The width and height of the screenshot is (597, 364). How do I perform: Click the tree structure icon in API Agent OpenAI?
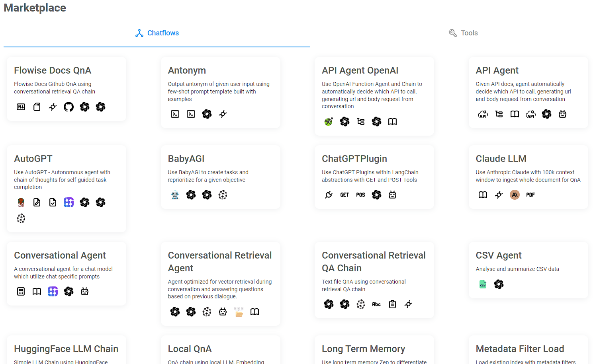coord(361,122)
